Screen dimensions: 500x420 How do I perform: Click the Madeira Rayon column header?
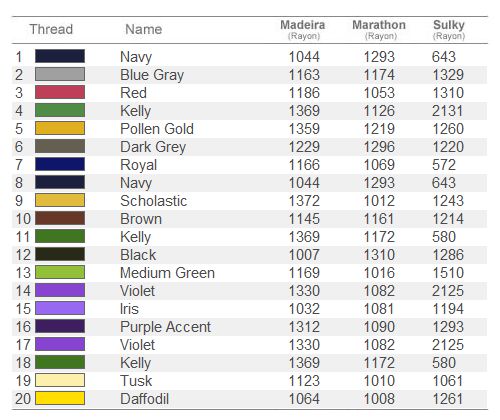coord(303,29)
